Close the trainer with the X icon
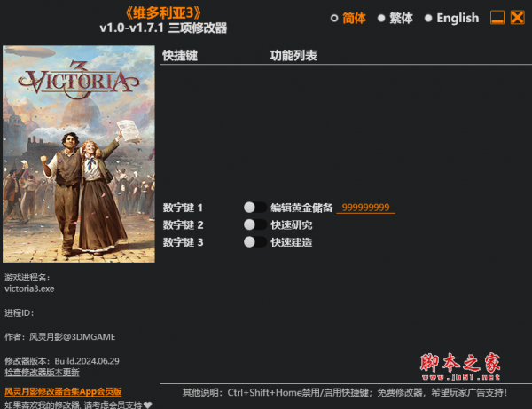The width and height of the screenshot is (532, 409). [518, 18]
